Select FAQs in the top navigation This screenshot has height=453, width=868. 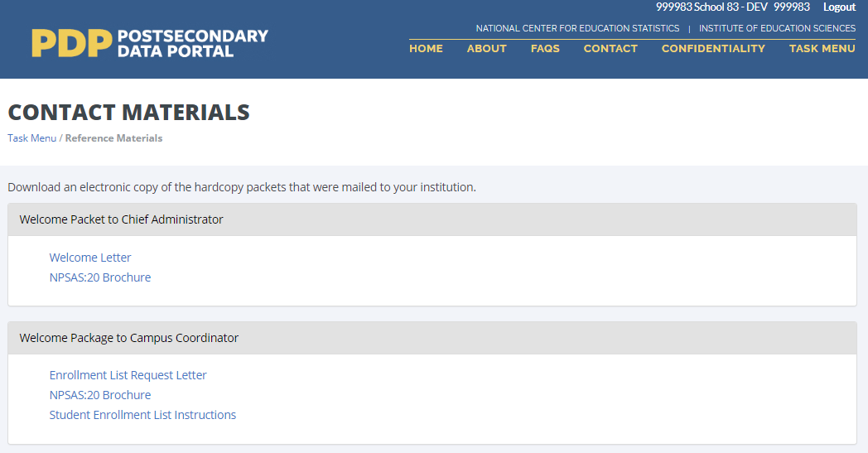[x=545, y=49]
